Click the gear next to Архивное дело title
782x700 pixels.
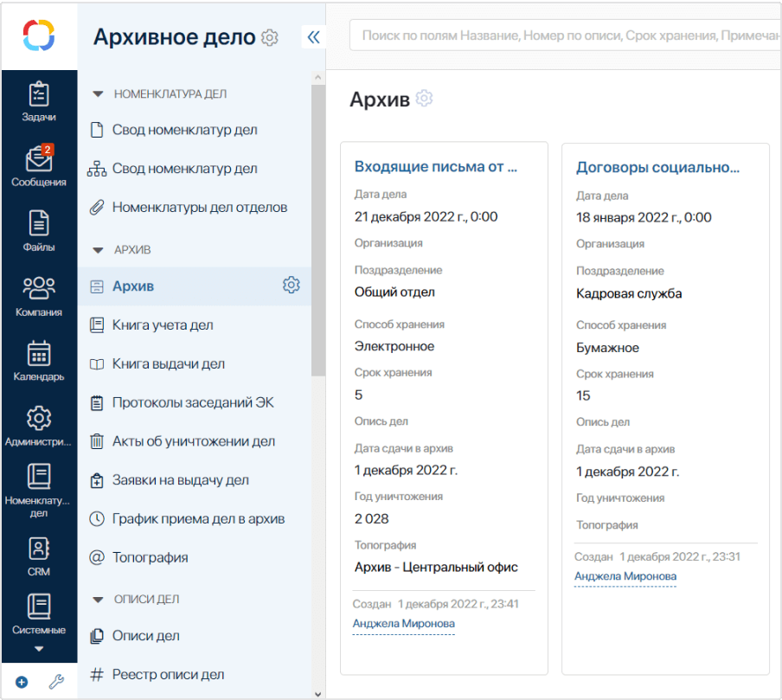pos(270,37)
